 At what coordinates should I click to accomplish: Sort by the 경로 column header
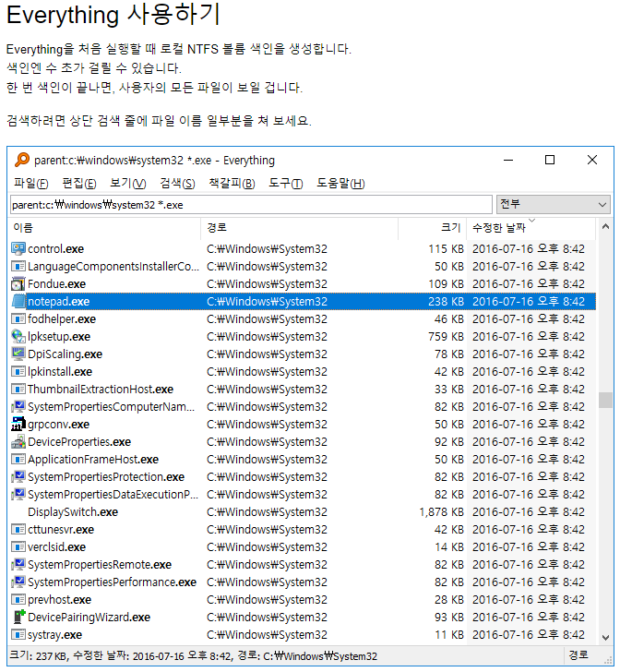point(300,228)
